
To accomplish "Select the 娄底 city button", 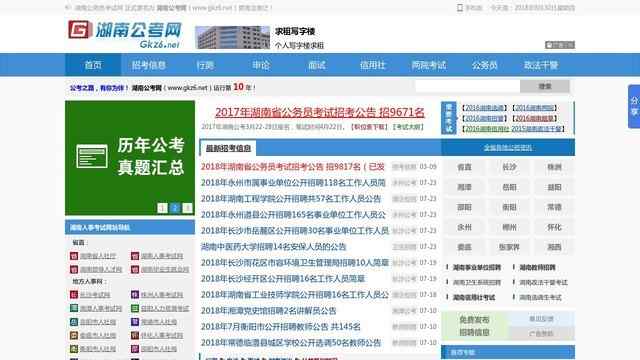I will (464, 247).
